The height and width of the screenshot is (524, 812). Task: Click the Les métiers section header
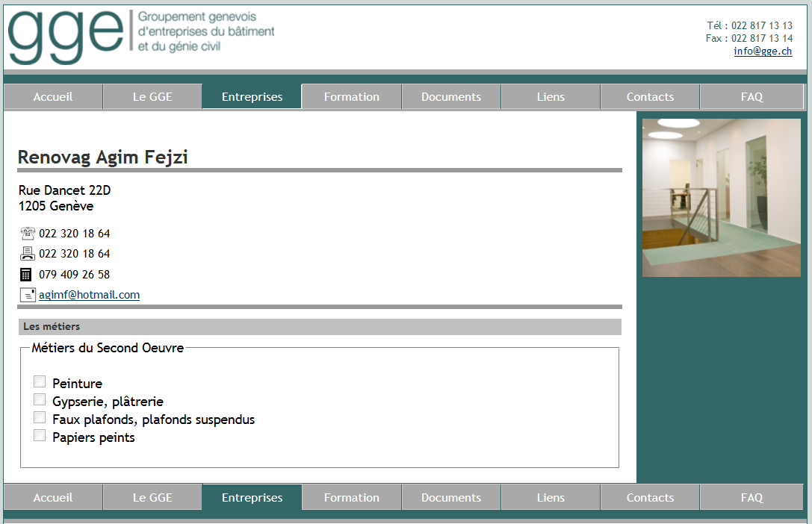click(320, 327)
